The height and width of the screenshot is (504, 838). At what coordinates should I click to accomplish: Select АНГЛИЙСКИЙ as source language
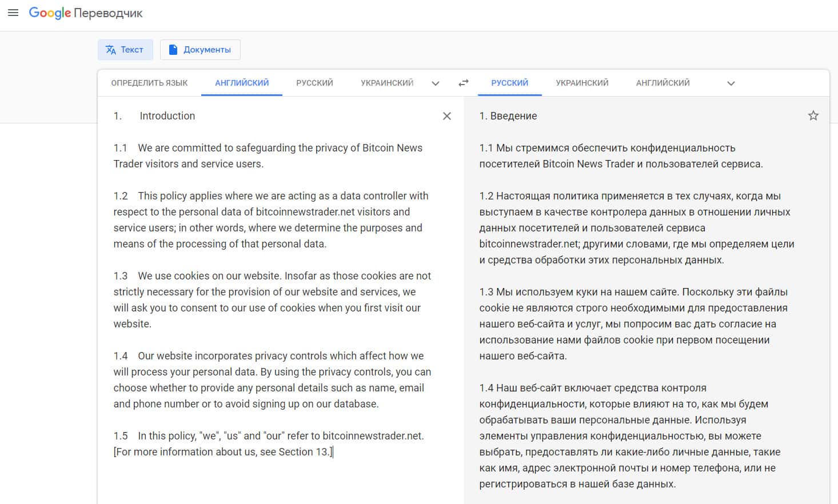242,83
